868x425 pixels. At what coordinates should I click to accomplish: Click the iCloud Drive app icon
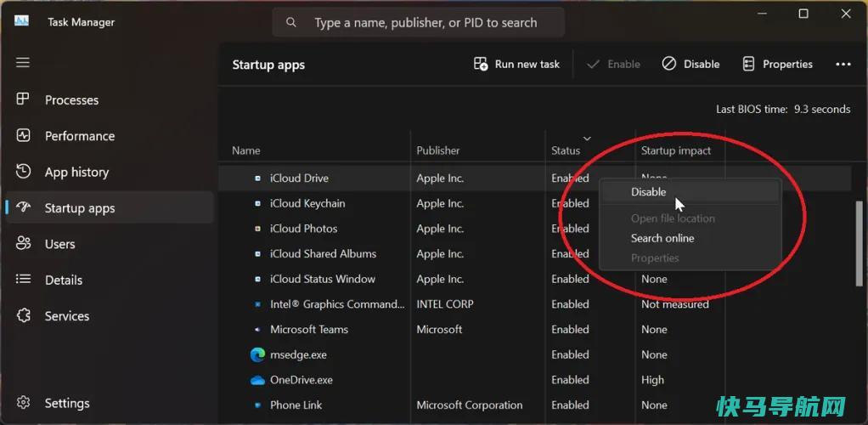[x=257, y=178]
